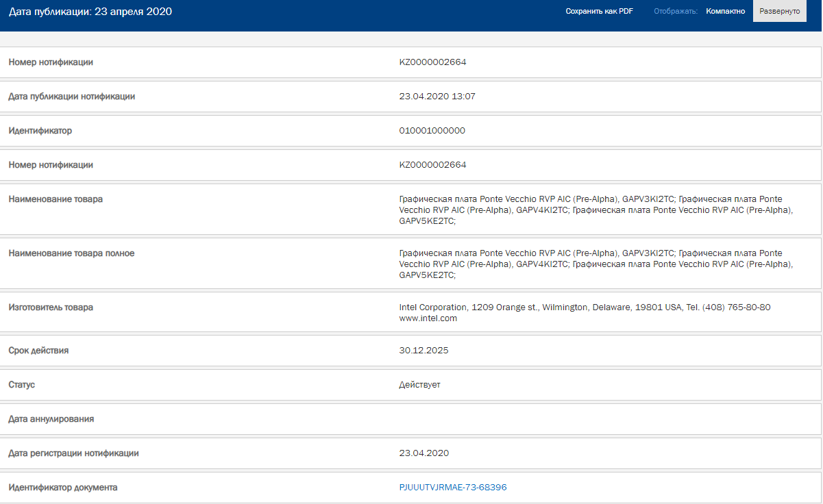Click the "Изготовитель товара" row label
The height and width of the screenshot is (504, 823).
[51, 307]
